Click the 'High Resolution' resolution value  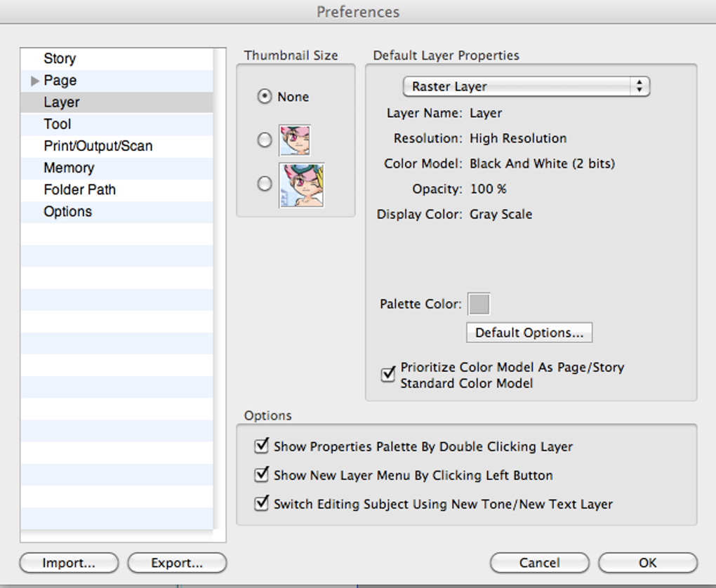coord(518,138)
